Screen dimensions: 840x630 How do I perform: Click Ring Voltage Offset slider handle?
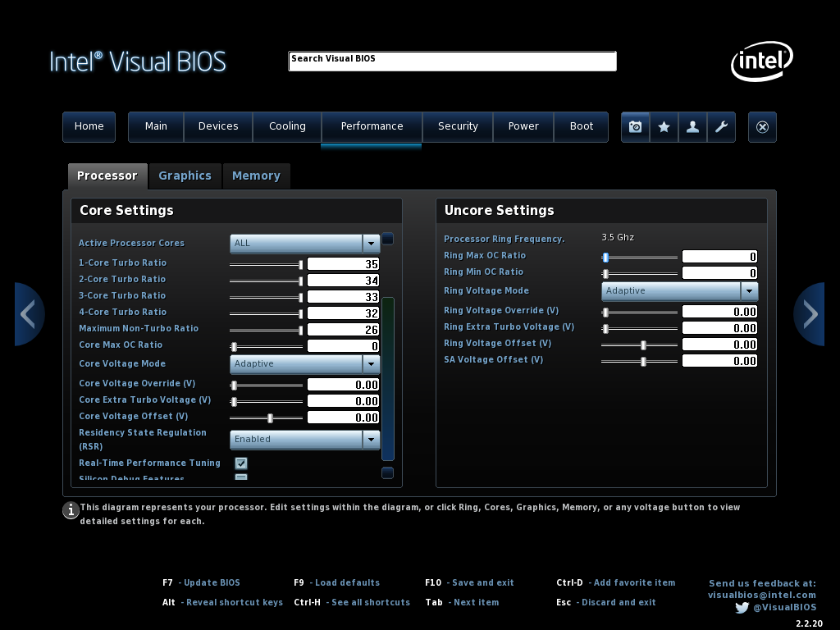click(643, 345)
